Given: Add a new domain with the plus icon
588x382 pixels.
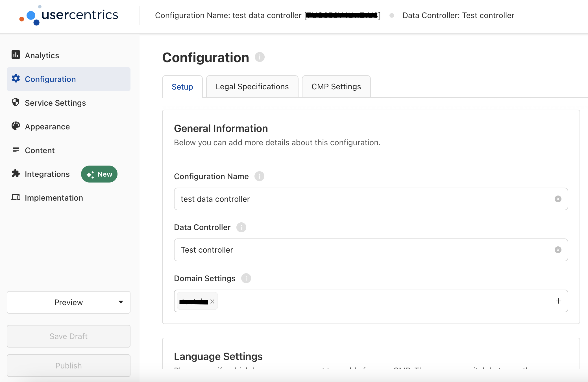Looking at the screenshot, I should (558, 301).
